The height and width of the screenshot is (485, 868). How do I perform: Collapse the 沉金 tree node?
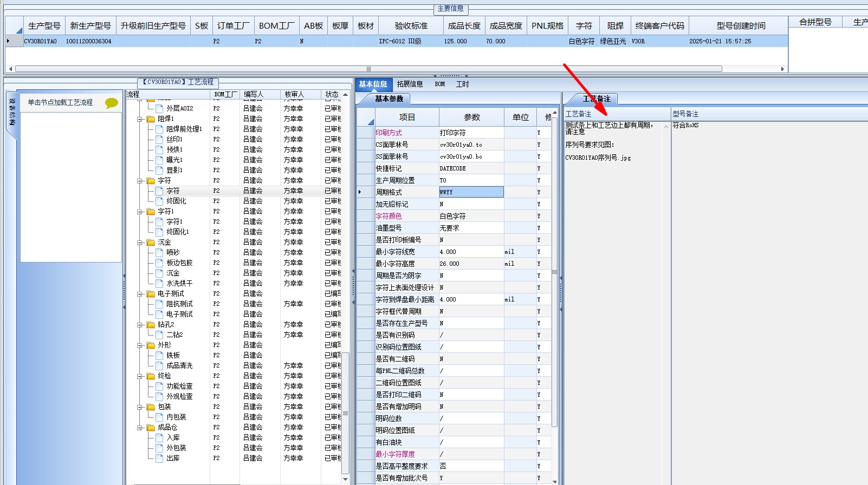point(140,243)
